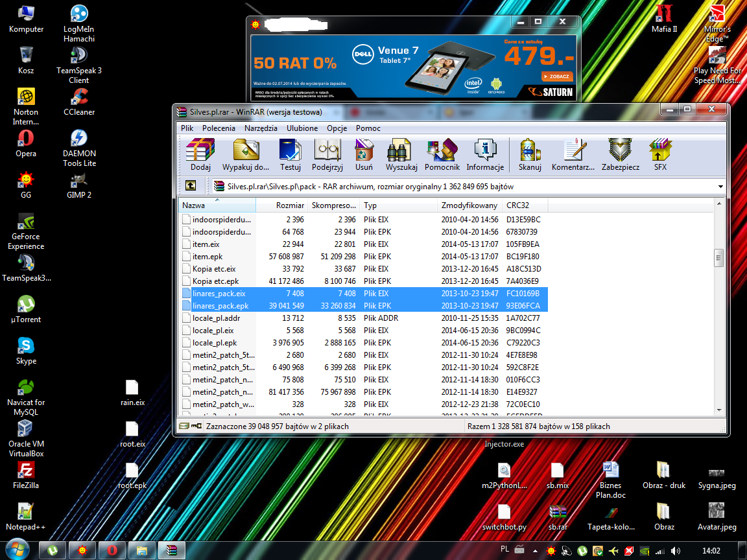The image size is (747, 560).
Task: Expand the archive path dropdown
Action: (x=720, y=187)
